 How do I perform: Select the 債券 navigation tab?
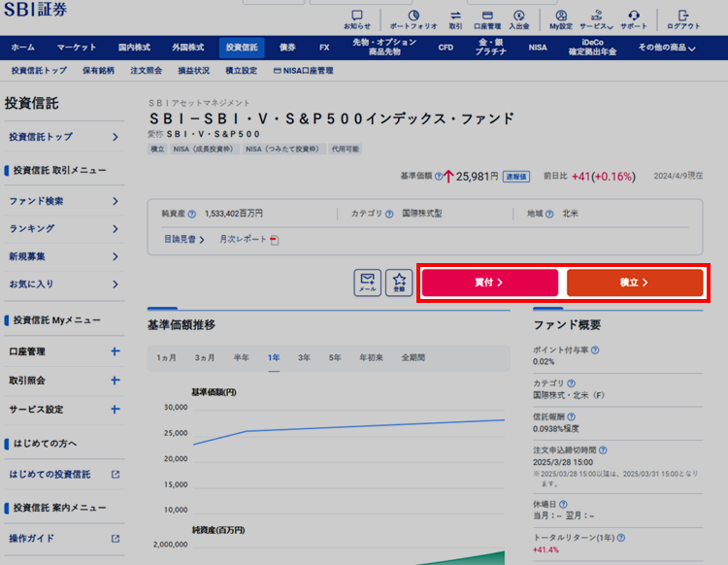coord(287,48)
